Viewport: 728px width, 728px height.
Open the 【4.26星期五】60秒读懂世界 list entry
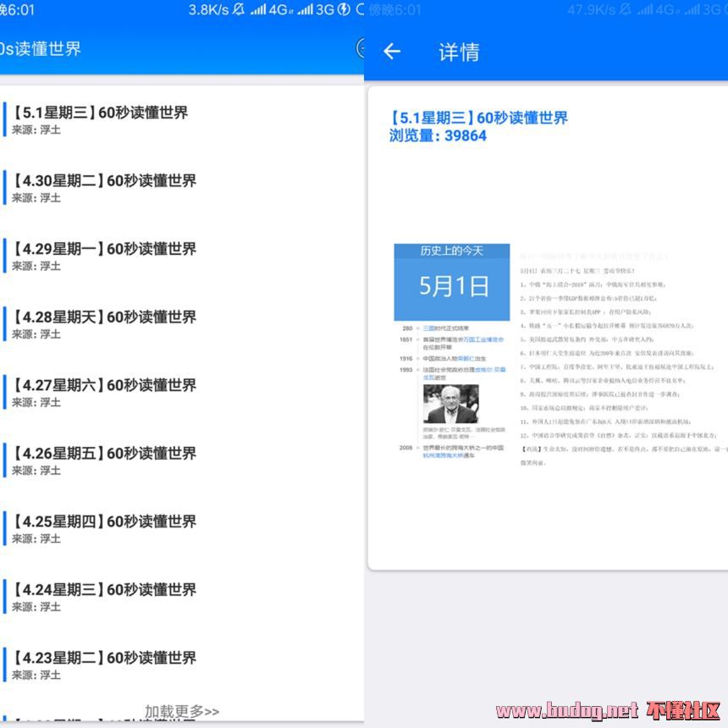click(x=182, y=461)
